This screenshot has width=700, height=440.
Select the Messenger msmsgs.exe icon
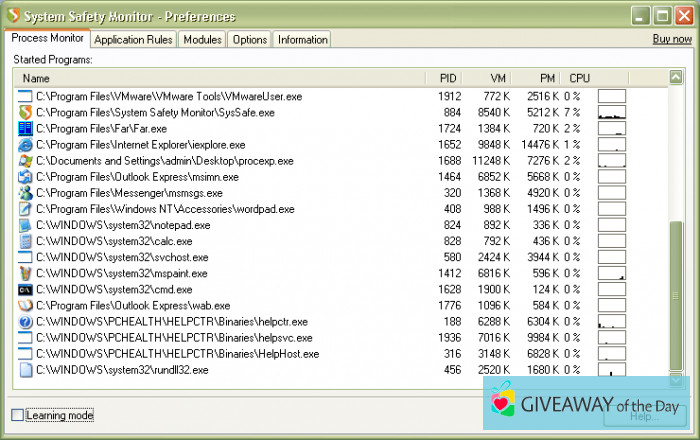(x=26, y=193)
